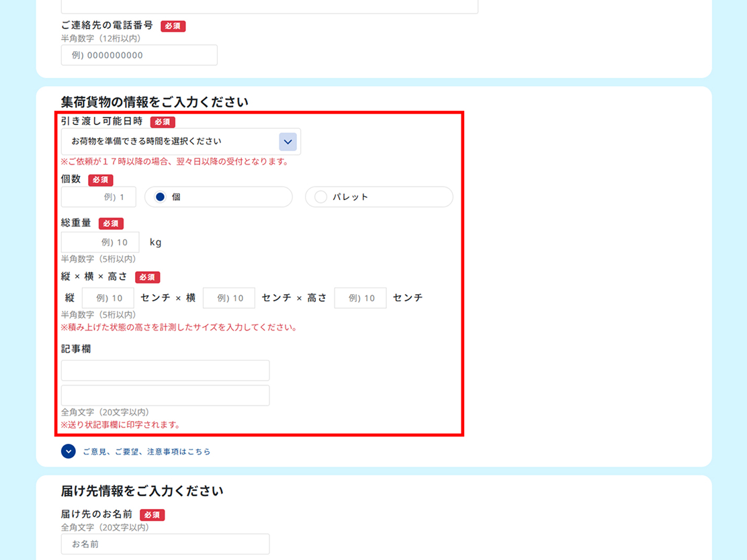This screenshot has width=747, height=560.
Task: Click the ※ご依頼が17時以降の場合 notice text
Action: pos(175,162)
